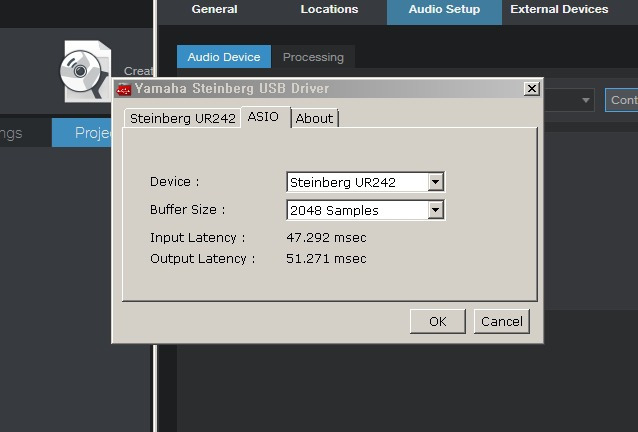The height and width of the screenshot is (432, 638).
Task: Click the 2048 Samples buffer size field
Action: click(x=365, y=210)
